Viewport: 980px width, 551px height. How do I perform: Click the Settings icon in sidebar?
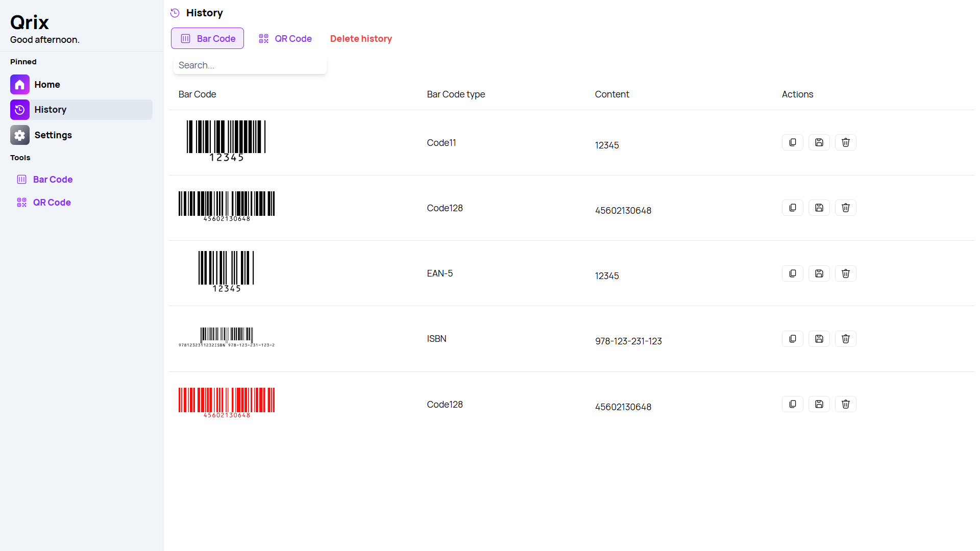click(x=19, y=135)
